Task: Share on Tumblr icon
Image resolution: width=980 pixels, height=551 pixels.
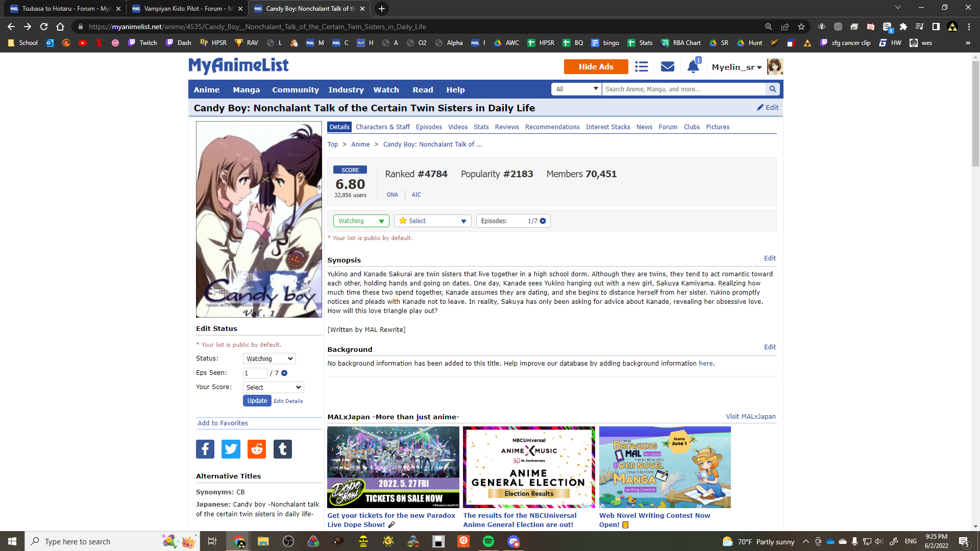Action: click(x=283, y=449)
